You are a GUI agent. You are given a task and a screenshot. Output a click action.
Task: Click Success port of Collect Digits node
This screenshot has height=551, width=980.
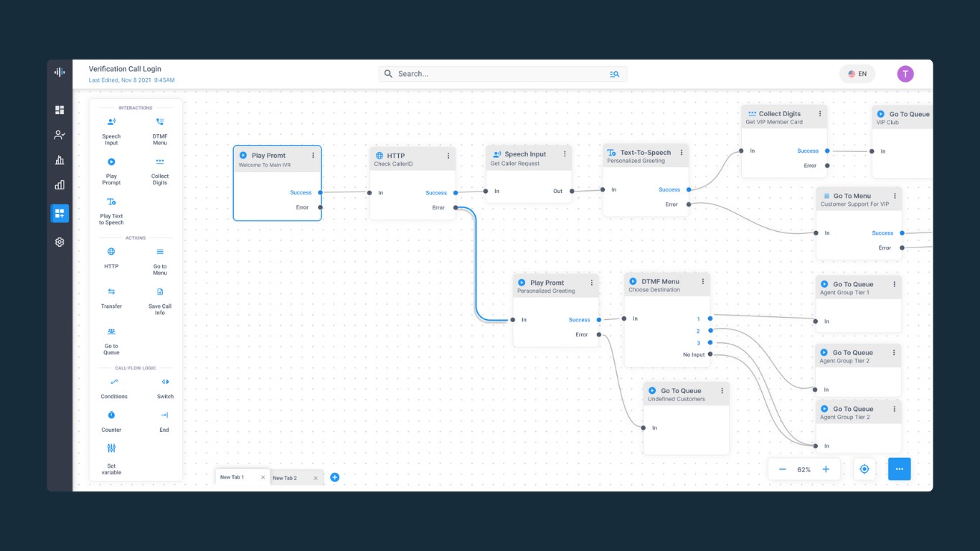coord(827,151)
